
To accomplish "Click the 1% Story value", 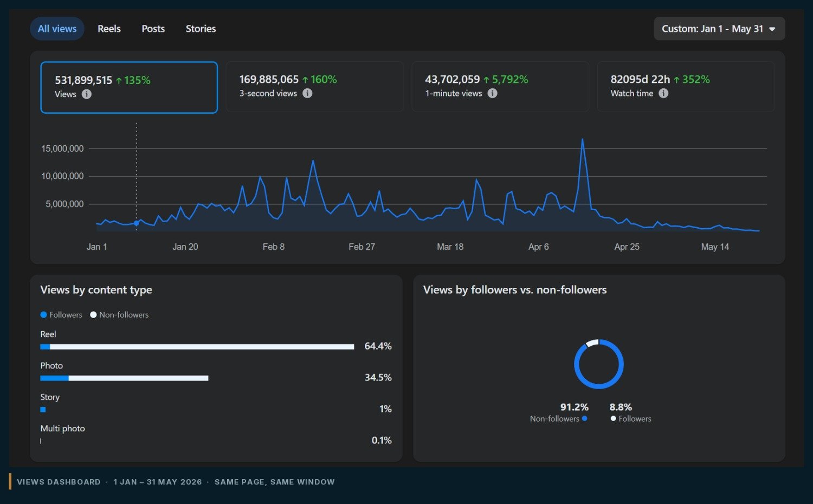I will coord(385,409).
